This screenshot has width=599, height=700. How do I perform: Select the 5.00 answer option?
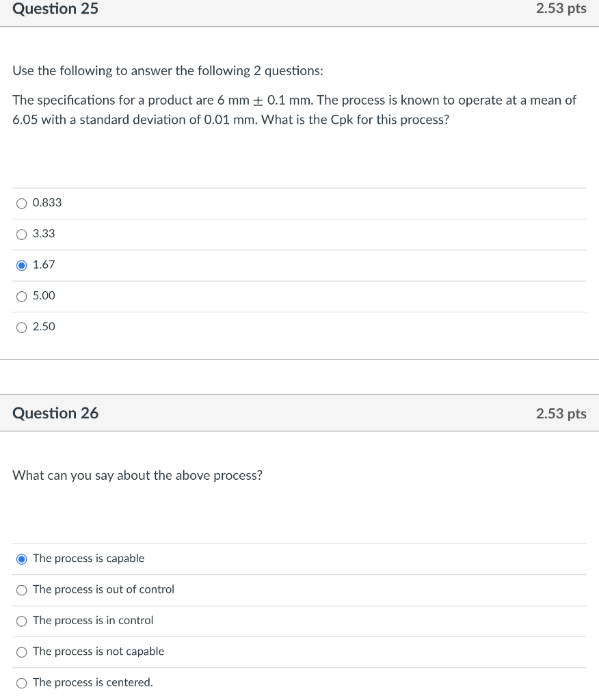22,296
